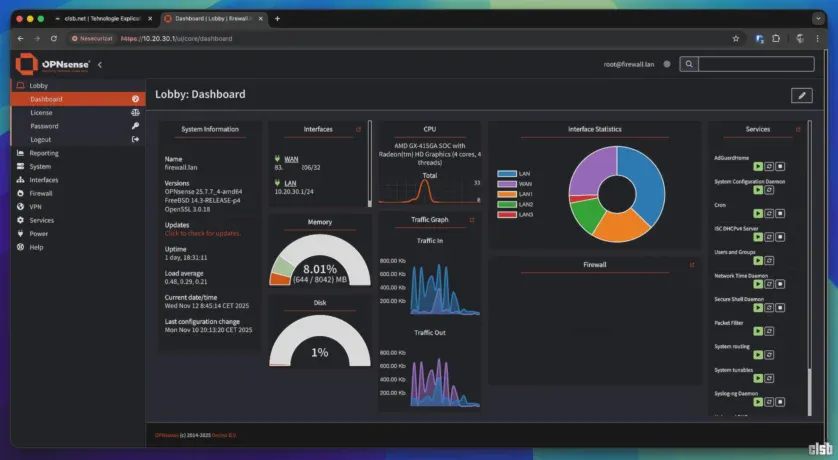Go back in the browser
Image resolution: width=838 pixels, height=460 pixels.
pyautogui.click(x=20, y=38)
